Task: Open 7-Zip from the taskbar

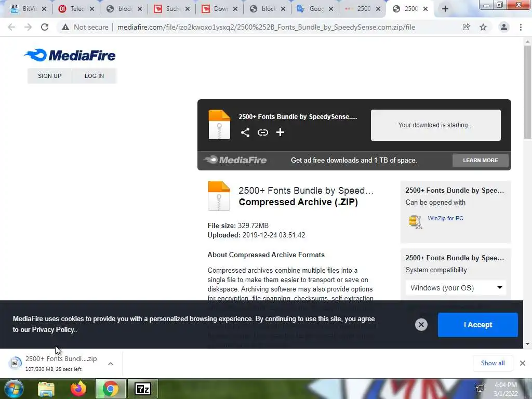Action: click(x=142, y=389)
